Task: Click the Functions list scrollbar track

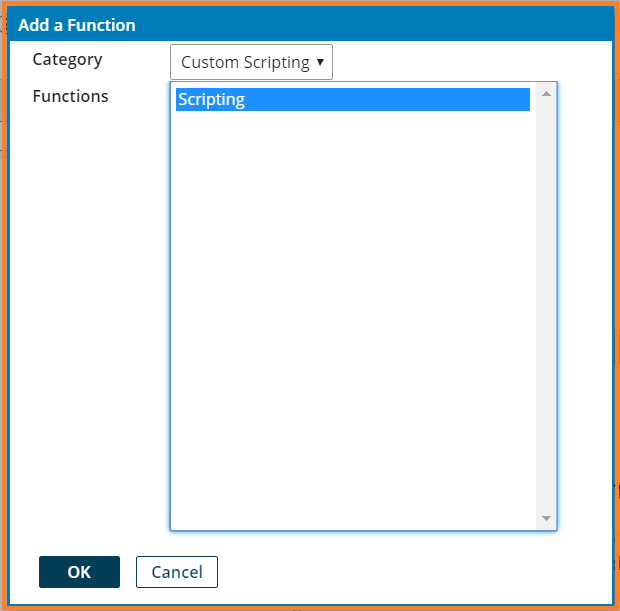Action: coord(546,300)
